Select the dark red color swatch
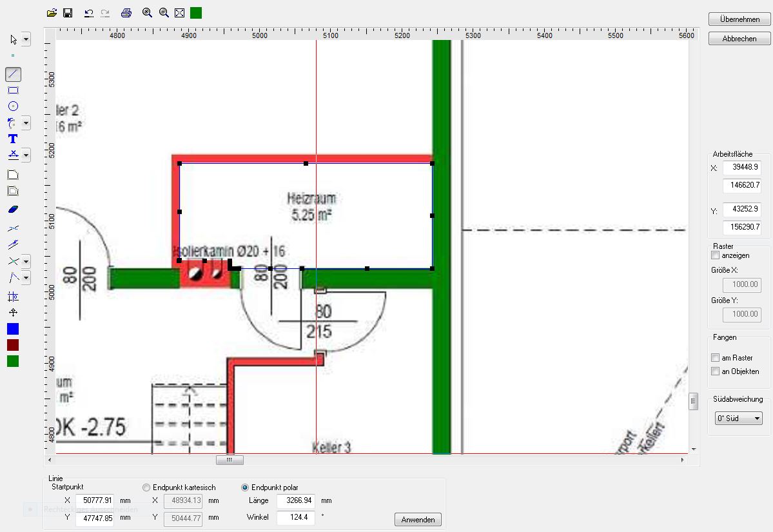This screenshot has height=532, width=773. click(x=13, y=345)
